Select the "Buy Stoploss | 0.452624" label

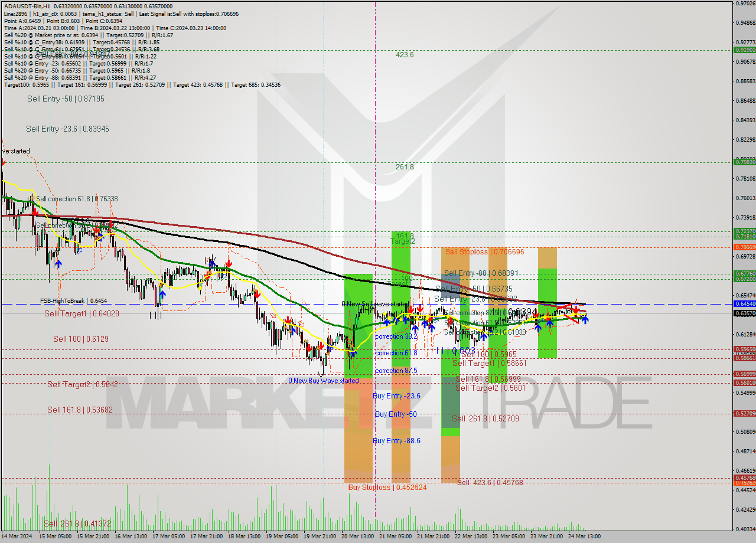pyautogui.click(x=387, y=488)
